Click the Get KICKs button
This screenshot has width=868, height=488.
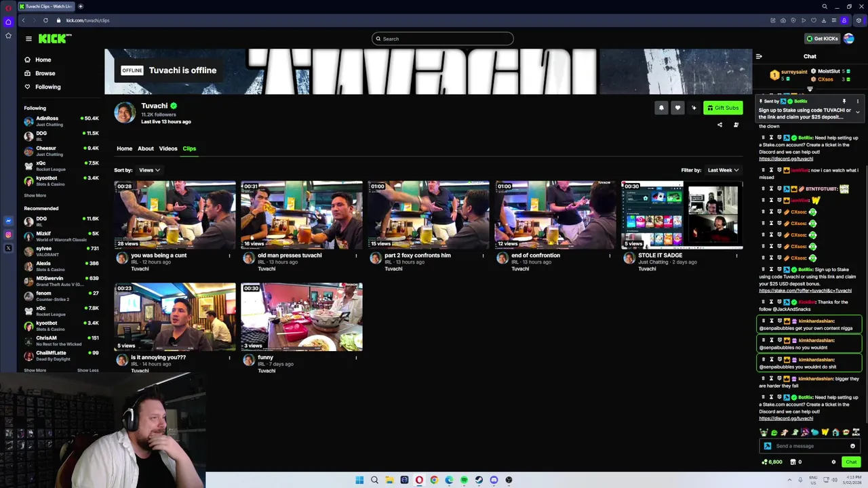click(821, 39)
